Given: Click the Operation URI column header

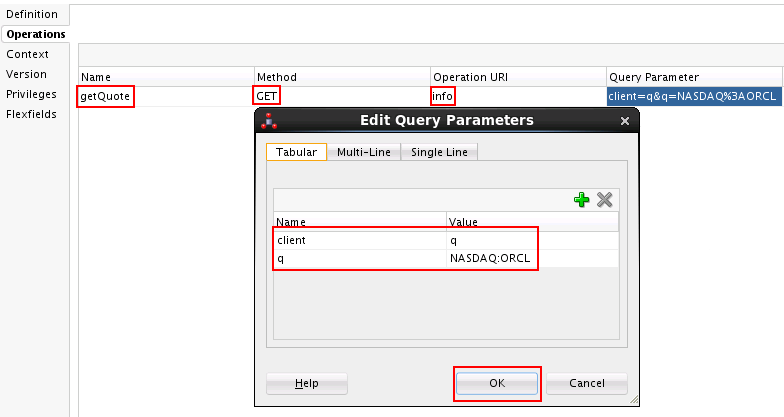Looking at the screenshot, I should coord(518,77).
